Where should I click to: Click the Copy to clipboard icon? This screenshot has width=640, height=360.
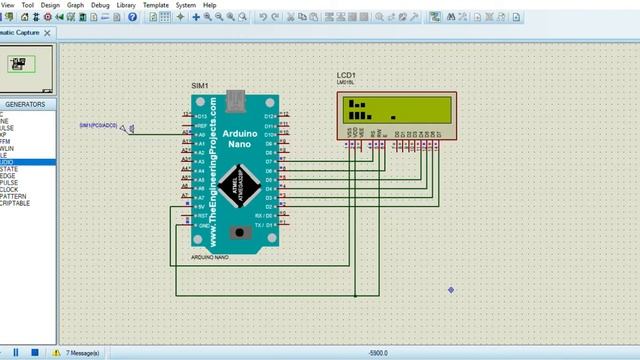(302, 17)
